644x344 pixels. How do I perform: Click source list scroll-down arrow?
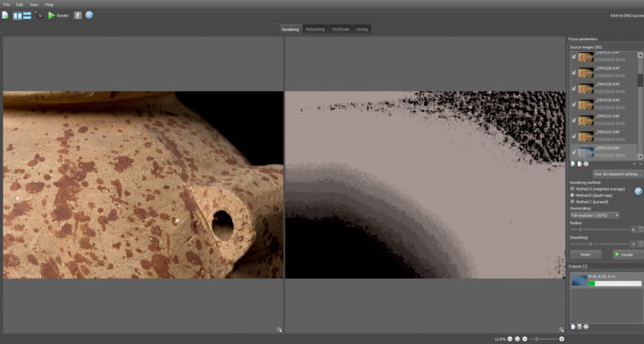tap(640, 157)
